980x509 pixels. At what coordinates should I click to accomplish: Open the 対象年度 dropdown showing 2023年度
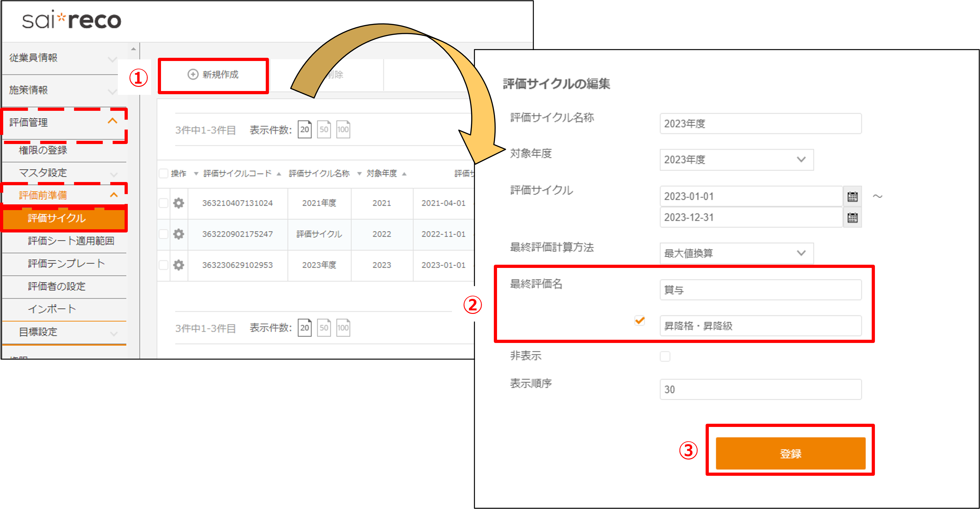736,160
